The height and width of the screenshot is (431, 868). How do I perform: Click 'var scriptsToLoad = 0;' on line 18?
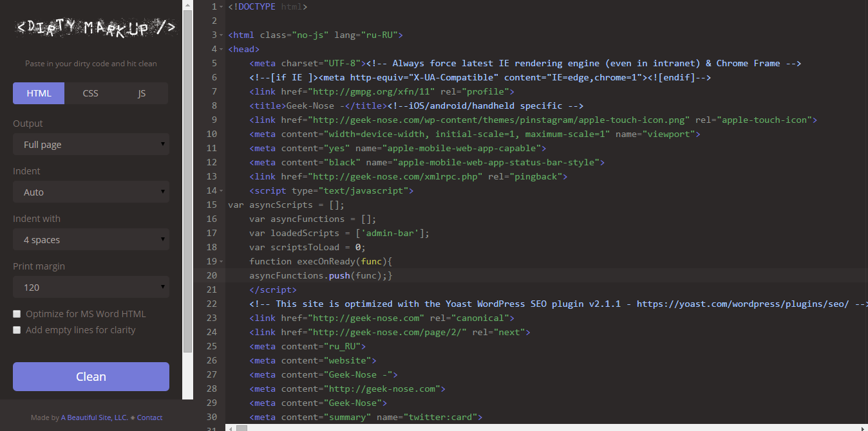tap(308, 247)
